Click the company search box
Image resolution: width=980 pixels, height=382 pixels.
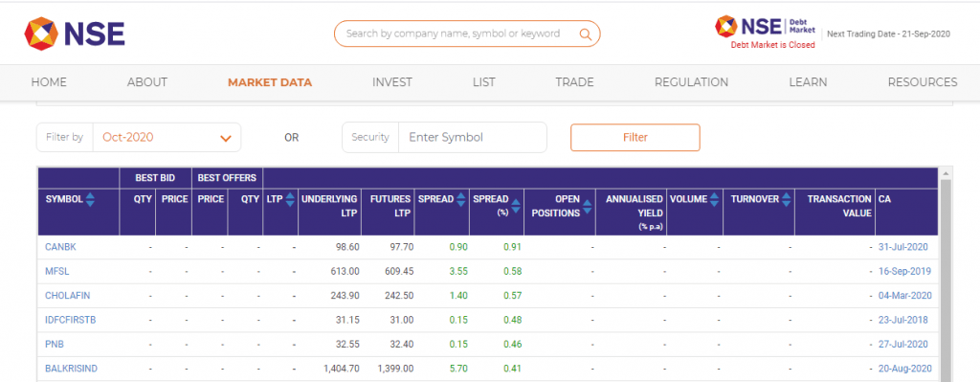467,34
